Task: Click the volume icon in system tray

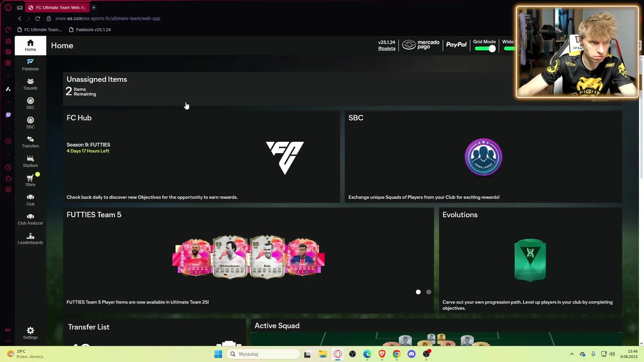Action: [x=612, y=354]
